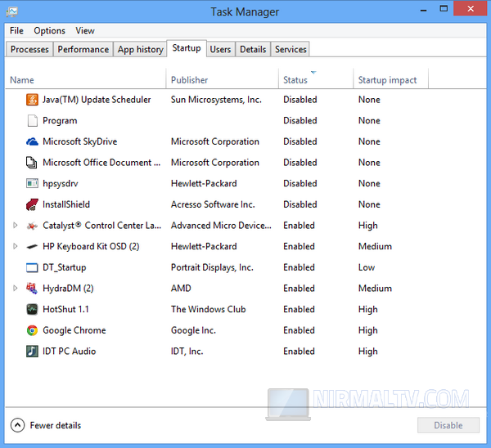
Task: Select the Startup tab
Action: 187,48
